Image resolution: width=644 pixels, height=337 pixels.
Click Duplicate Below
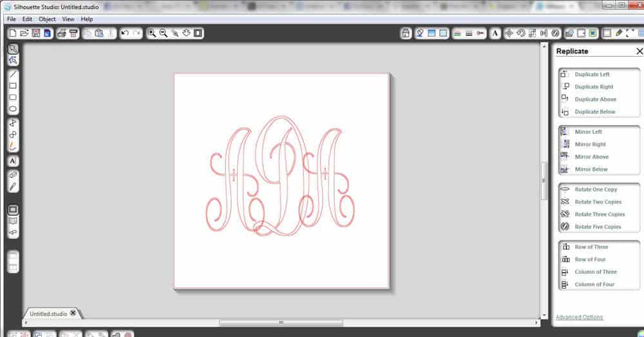594,111
